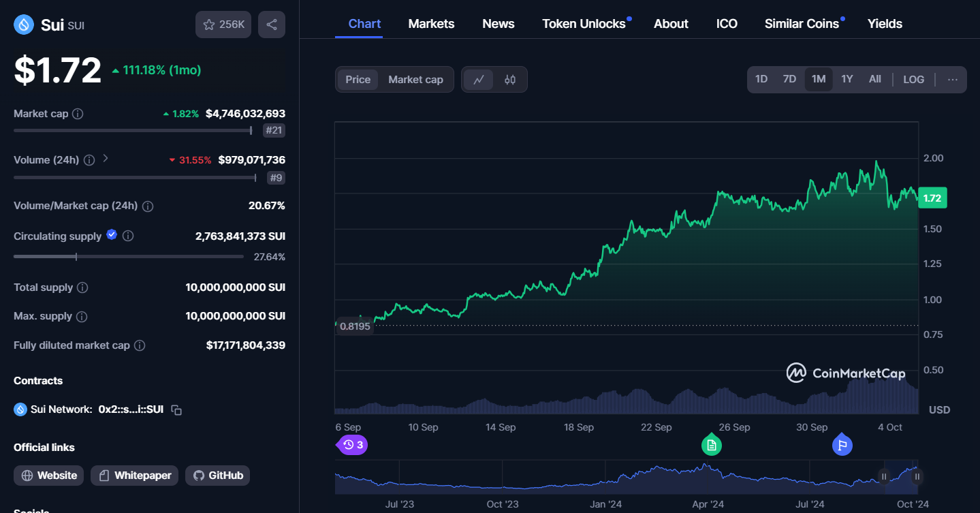Viewport: 980px width, 513px height.
Task: Click the 2,763,841,373 SUI supply value
Action: (240, 236)
